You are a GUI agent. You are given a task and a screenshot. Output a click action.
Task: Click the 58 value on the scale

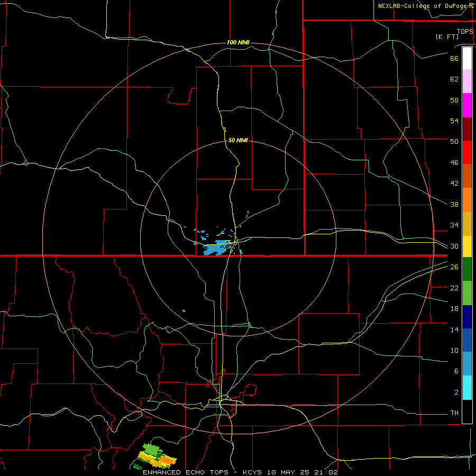(x=454, y=100)
